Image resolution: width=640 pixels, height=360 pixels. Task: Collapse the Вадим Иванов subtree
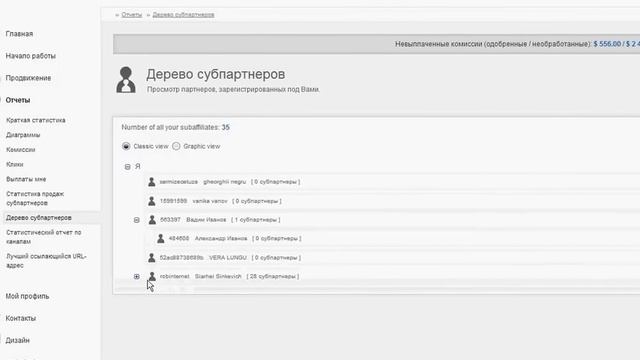click(x=137, y=220)
